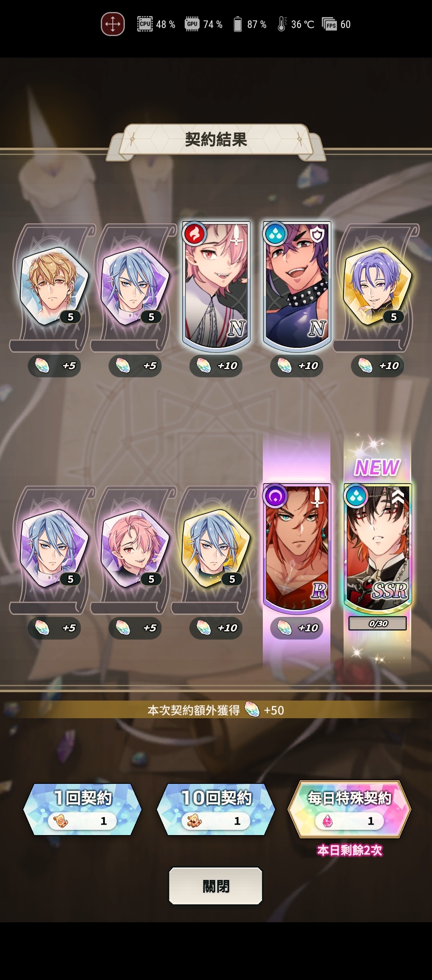Tap purple dark element icon on R card
The width and height of the screenshot is (432, 980).
point(276,496)
